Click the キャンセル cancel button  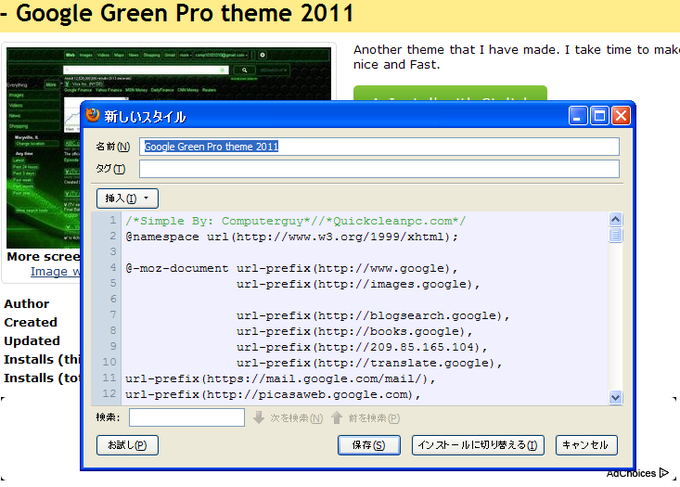[x=586, y=445]
